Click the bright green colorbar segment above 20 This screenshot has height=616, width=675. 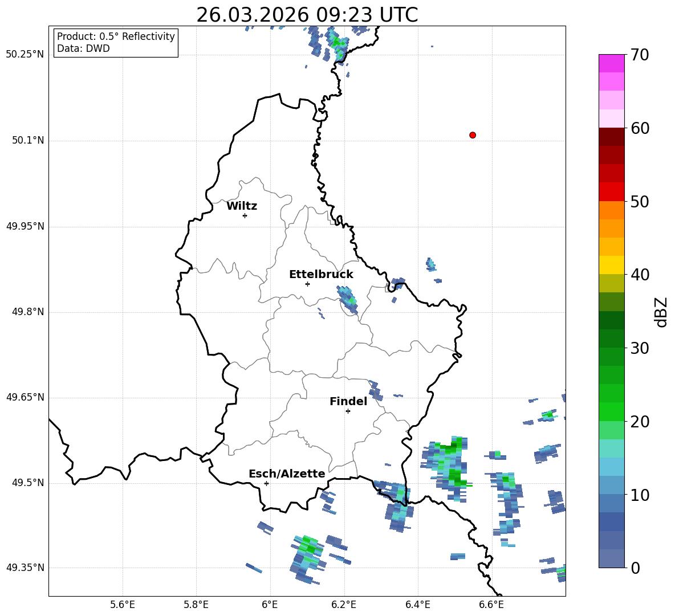(611, 411)
